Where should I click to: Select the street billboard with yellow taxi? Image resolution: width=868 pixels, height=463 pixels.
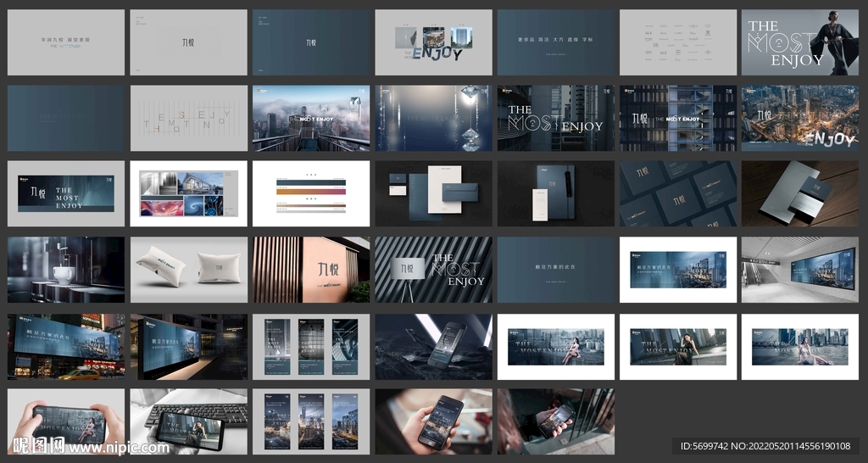click(66, 346)
